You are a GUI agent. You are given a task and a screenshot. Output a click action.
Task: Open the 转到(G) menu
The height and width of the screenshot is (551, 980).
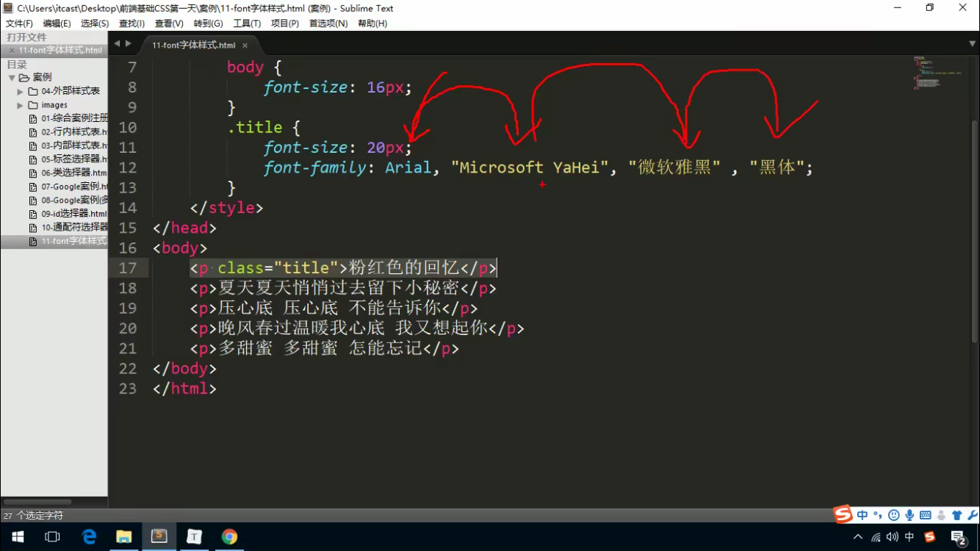pyautogui.click(x=208, y=24)
